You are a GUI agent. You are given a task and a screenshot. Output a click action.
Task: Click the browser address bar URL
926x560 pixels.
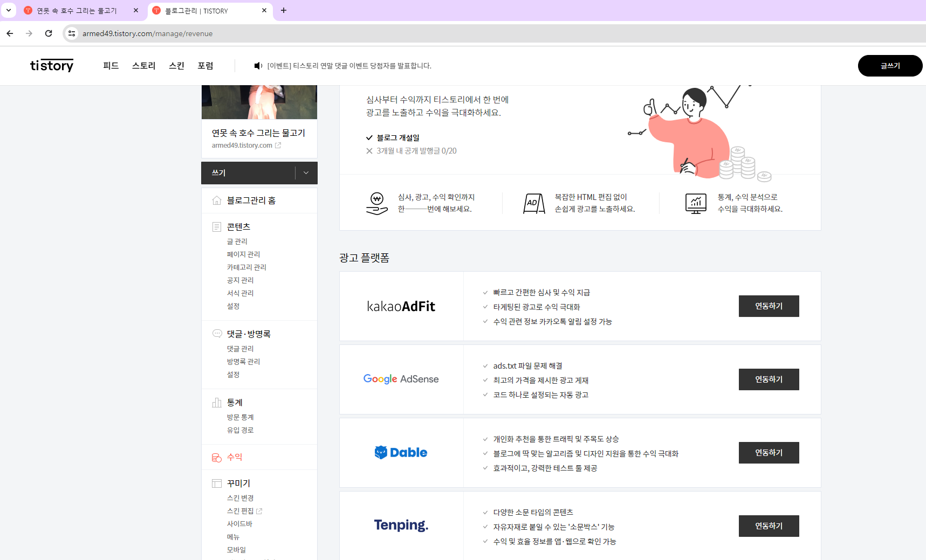(x=147, y=33)
